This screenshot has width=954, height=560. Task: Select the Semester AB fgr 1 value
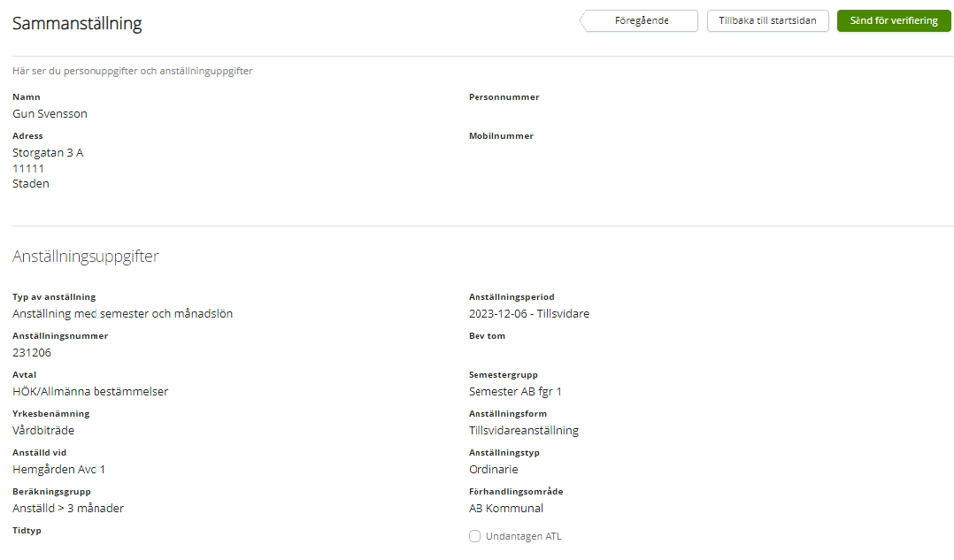(515, 392)
